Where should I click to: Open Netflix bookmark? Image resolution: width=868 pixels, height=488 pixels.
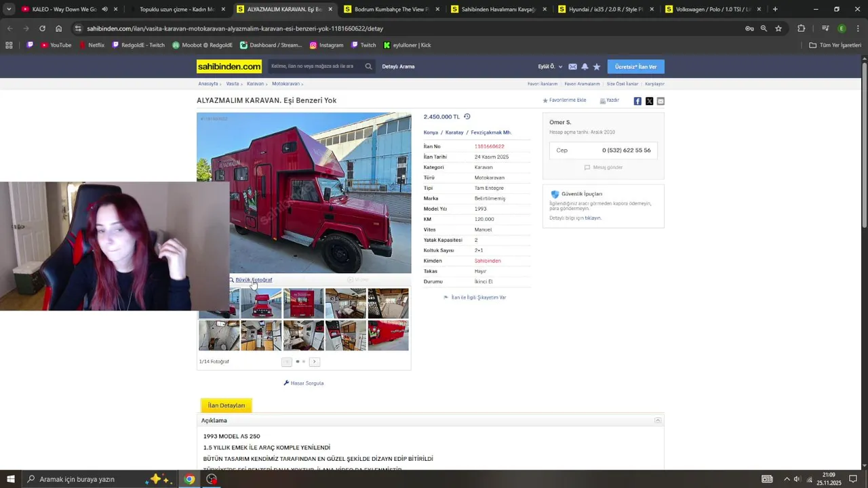point(92,45)
